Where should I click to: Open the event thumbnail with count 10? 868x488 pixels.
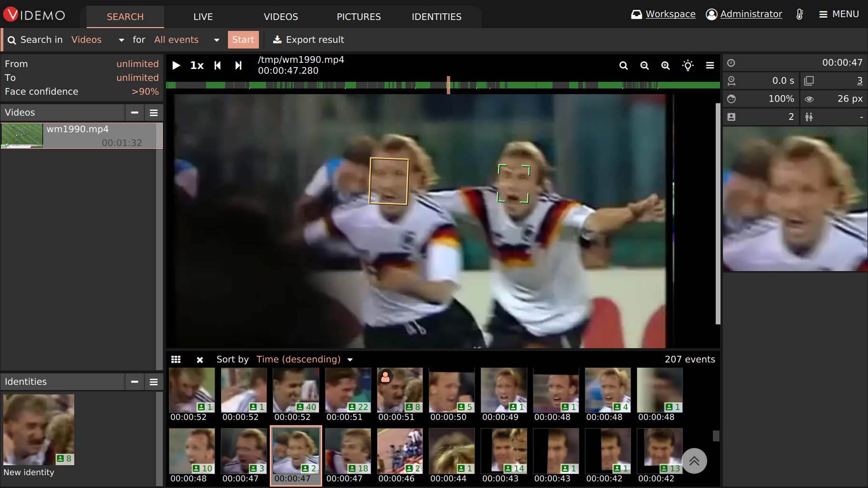coord(192,451)
